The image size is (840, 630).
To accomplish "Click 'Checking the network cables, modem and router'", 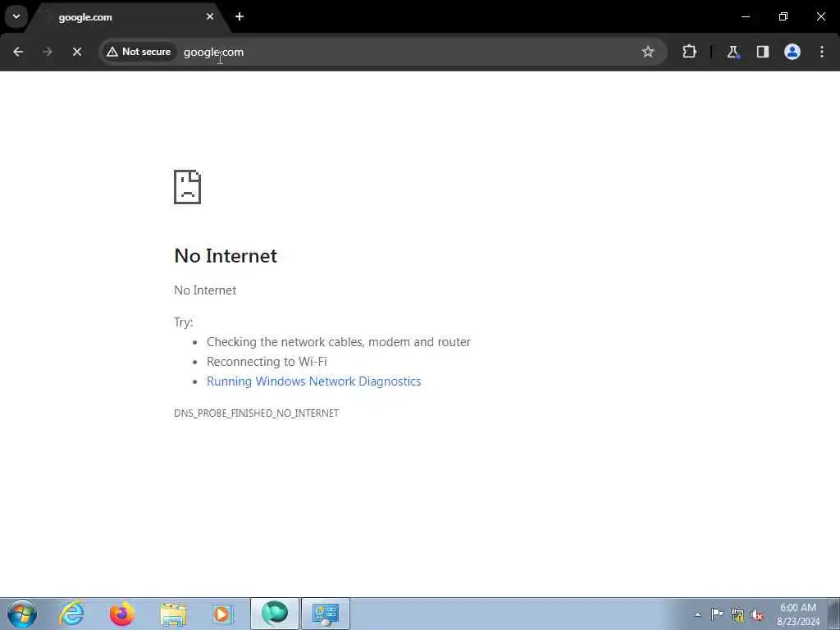I will coord(339,342).
